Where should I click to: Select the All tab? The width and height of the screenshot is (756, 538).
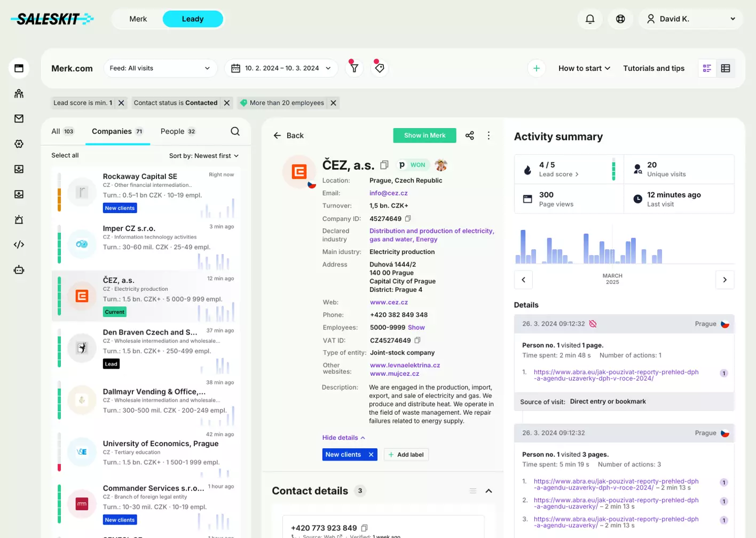pos(62,131)
